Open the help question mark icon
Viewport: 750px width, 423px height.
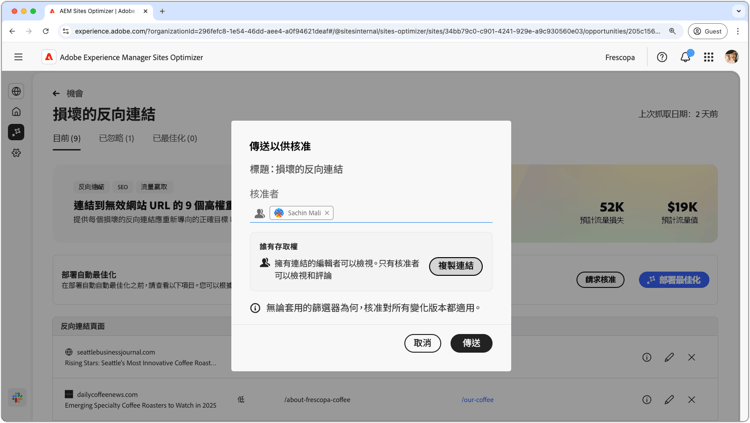662,57
